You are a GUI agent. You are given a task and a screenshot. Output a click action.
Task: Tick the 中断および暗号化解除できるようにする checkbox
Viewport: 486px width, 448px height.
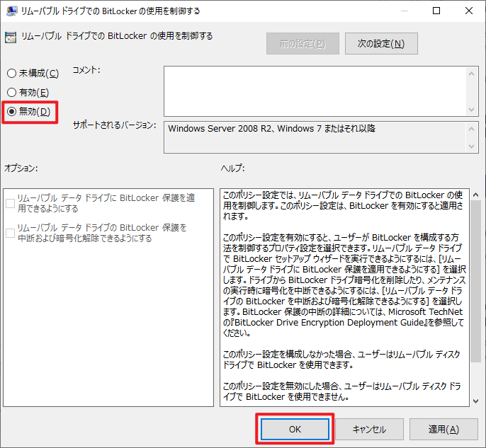click(x=10, y=233)
